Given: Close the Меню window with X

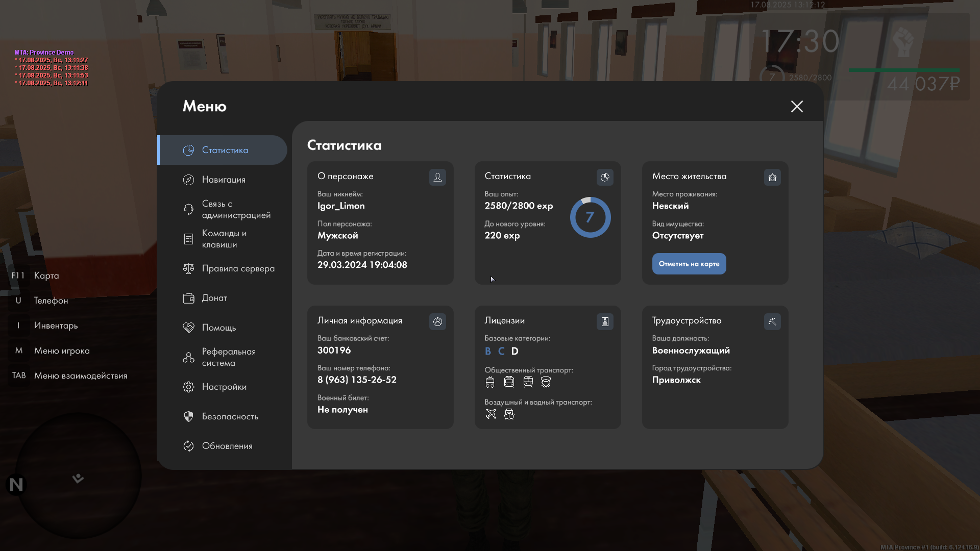Looking at the screenshot, I should pos(797,106).
